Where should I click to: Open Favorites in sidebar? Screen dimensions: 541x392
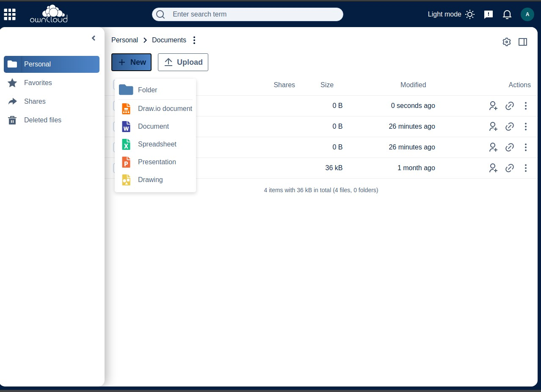click(52, 83)
